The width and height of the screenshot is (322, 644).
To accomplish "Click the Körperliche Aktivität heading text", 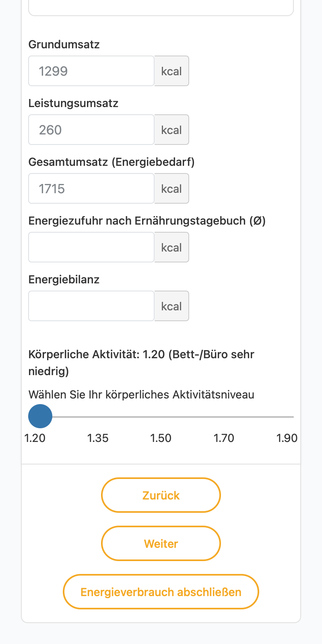I will (x=141, y=362).
